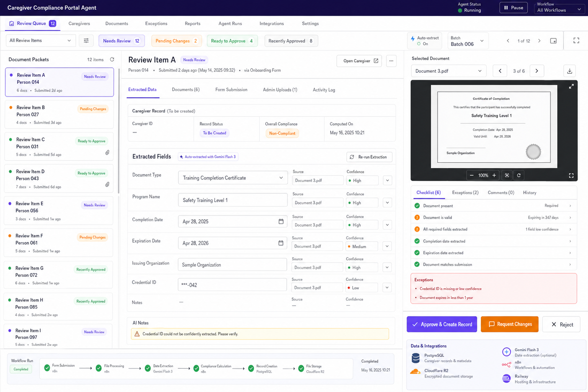Open attachment icon on Review Item C
This screenshot has width=588, height=392.
(x=107, y=152)
